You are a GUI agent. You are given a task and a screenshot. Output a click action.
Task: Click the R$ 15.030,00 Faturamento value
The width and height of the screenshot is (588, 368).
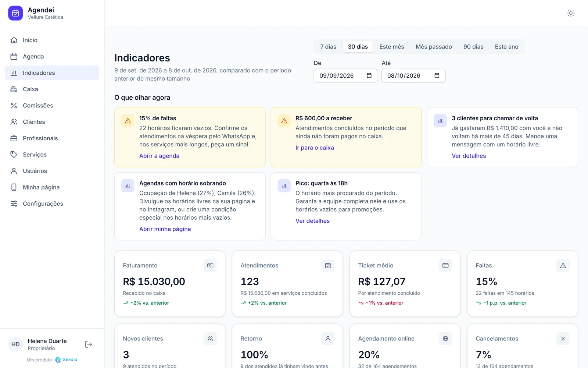(x=154, y=282)
